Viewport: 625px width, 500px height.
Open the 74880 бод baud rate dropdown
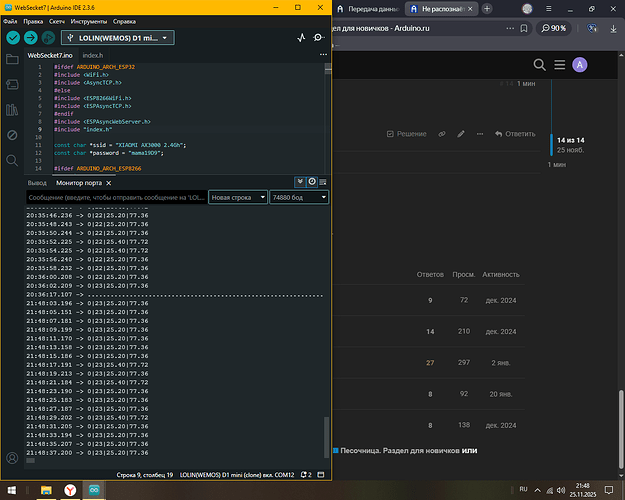pyautogui.click(x=298, y=198)
